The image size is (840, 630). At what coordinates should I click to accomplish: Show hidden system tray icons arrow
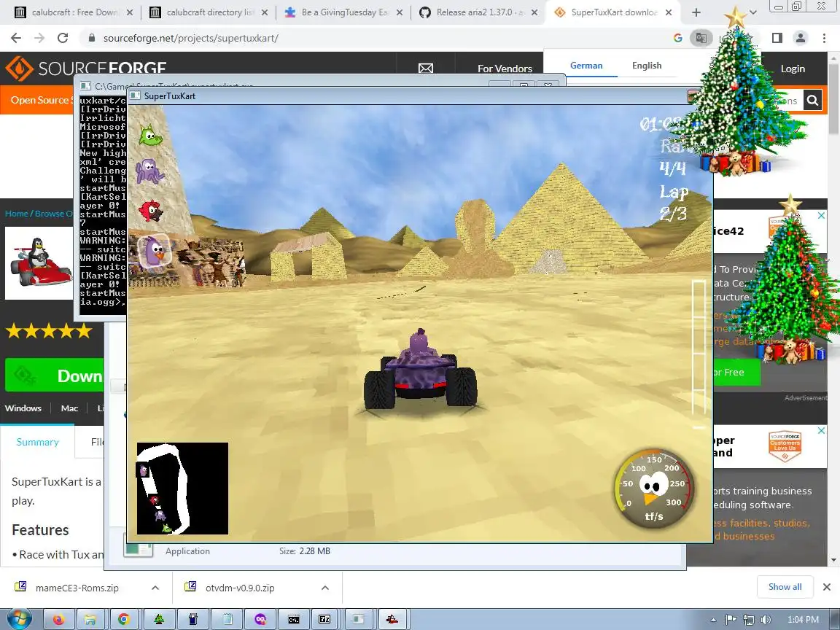(x=714, y=620)
